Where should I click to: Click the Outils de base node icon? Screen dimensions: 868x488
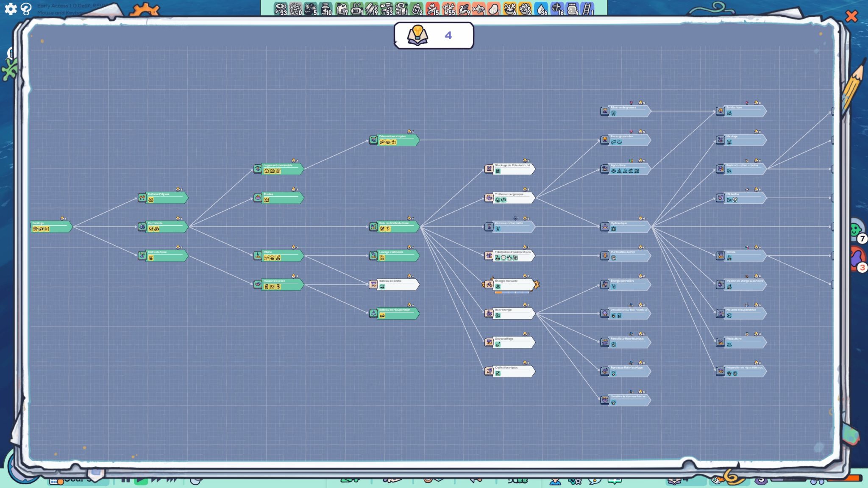[142, 256]
